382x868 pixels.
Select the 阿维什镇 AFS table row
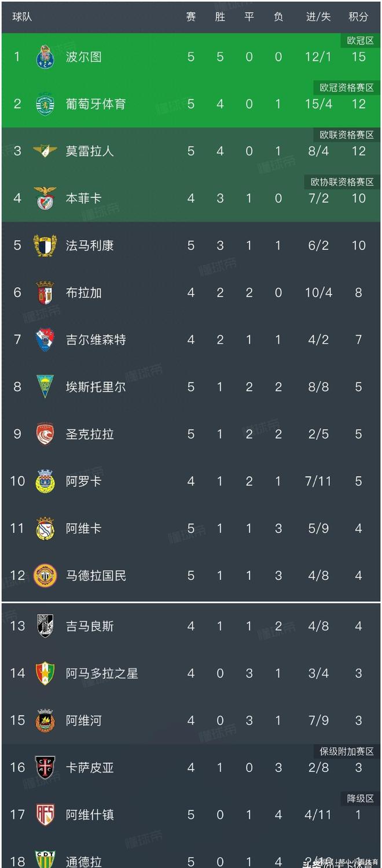191,815
